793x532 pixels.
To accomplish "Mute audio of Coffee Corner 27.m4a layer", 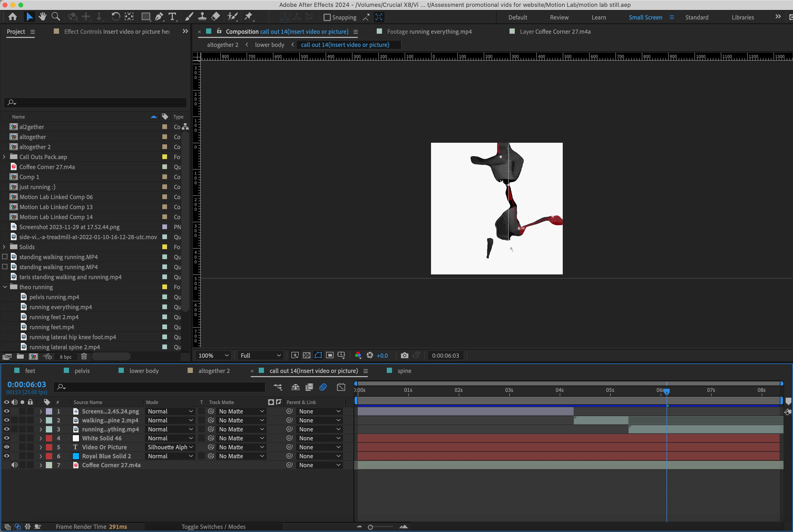I will pyautogui.click(x=14, y=465).
